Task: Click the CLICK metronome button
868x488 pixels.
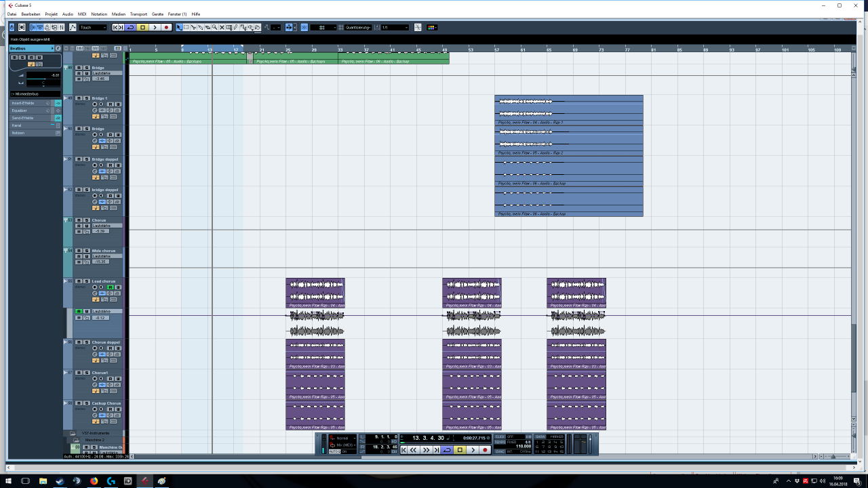Action: tap(500, 436)
